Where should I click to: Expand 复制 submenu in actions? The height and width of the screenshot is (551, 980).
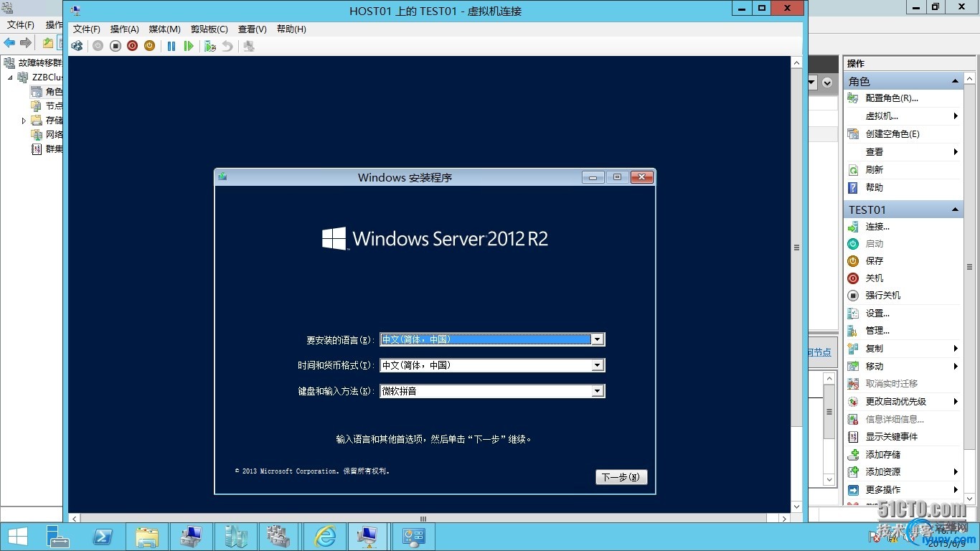coord(956,349)
